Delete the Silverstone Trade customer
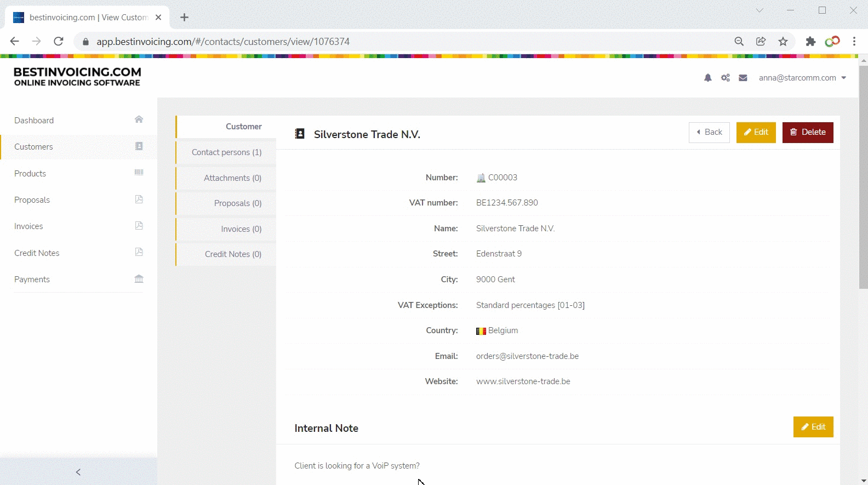This screenshot has width=868, height=485. click(807, 132)
